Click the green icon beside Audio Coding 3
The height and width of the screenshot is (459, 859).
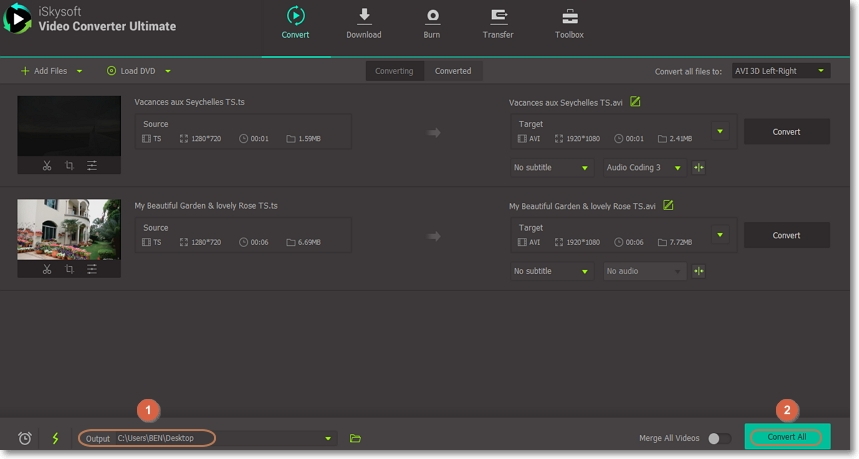(699, 167)
